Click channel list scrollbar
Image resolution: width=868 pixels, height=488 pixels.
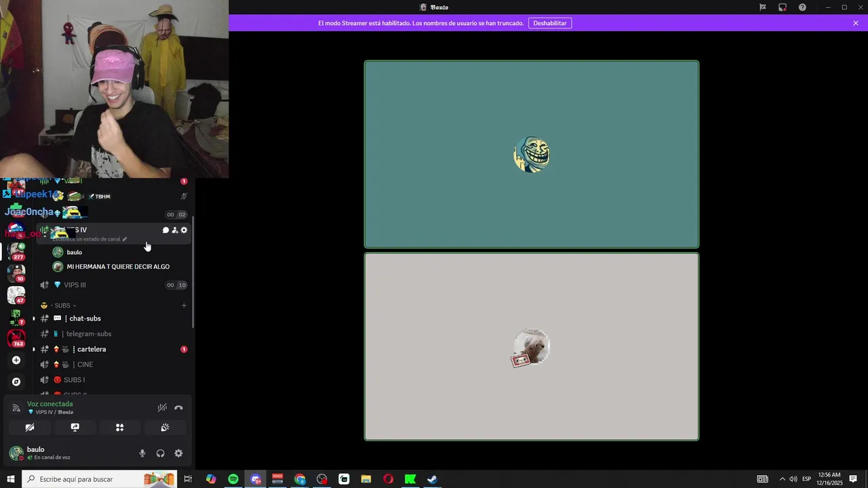[193, 271]
